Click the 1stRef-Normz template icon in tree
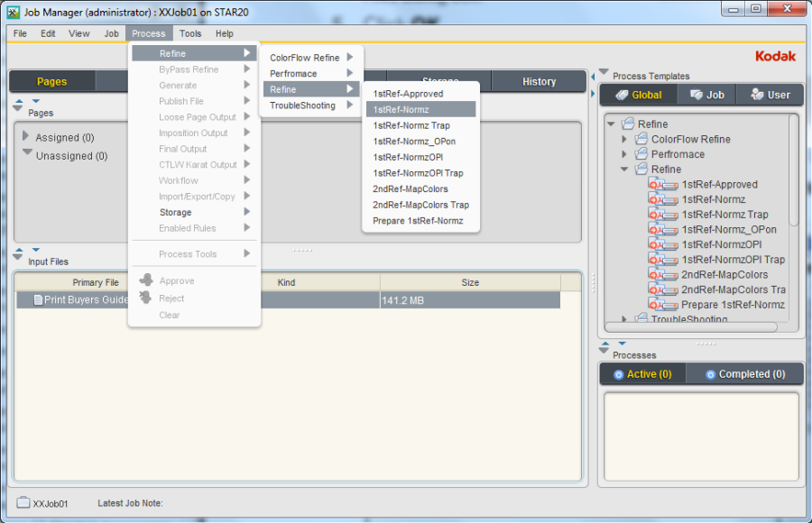 pos(663,200)
